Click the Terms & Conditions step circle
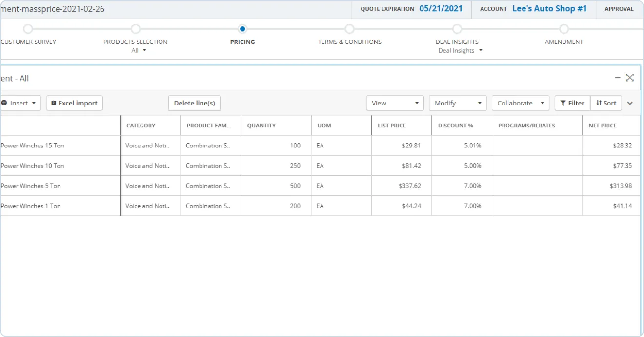This screenshot has height=337, width=644. point(350,29)
